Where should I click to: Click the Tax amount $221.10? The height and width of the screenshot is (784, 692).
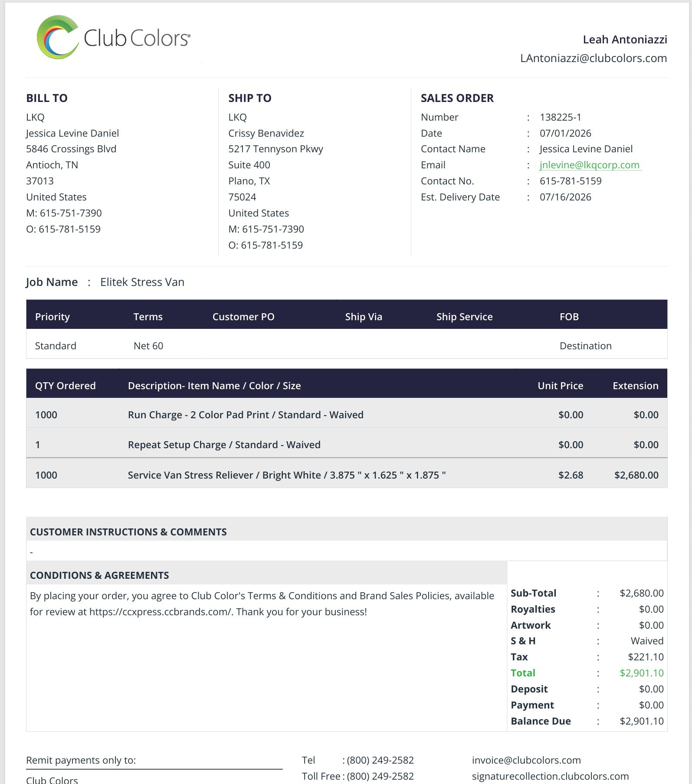[x=646, y=657]
